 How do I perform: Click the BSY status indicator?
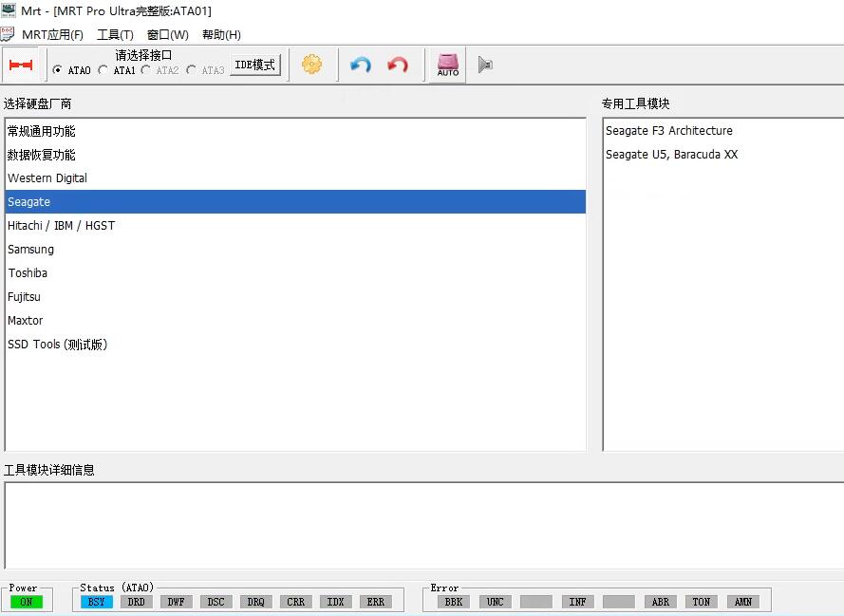click(x=96, y=602)
